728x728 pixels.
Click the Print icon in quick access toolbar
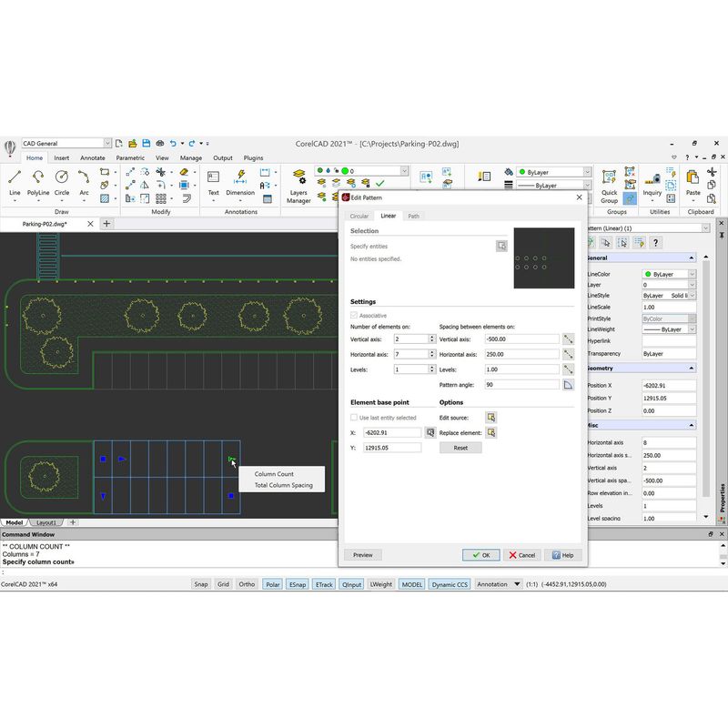(160, 144)
